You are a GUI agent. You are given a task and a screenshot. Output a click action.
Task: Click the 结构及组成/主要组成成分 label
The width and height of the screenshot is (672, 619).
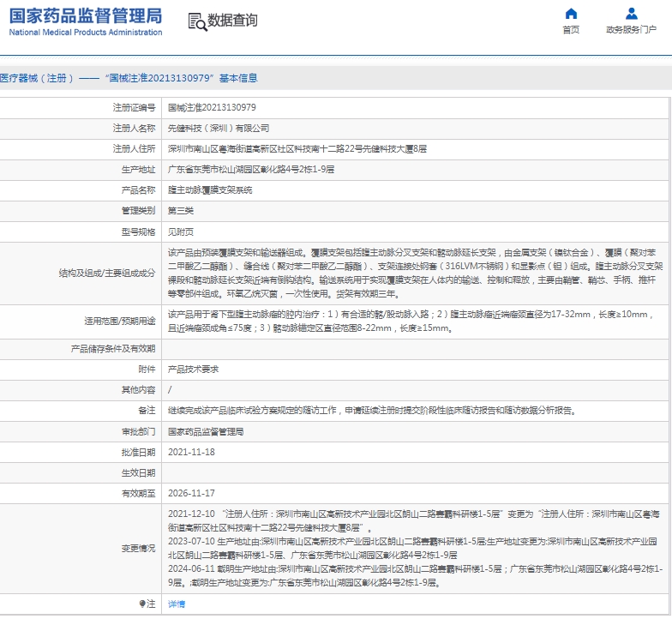[x=107, y=273]
